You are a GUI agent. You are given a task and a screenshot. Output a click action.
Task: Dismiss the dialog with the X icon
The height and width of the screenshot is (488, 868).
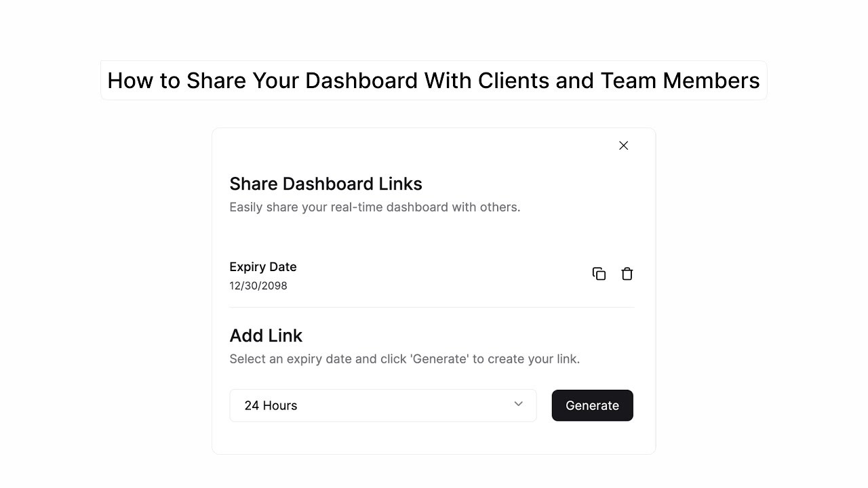click(x=624, y=146)
